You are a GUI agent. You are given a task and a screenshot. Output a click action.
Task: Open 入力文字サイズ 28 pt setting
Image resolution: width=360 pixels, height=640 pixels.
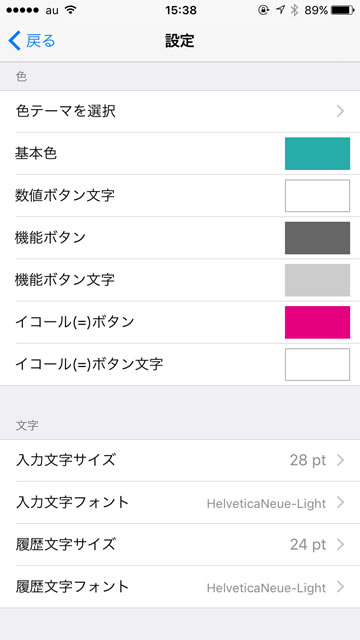point(180,460)
